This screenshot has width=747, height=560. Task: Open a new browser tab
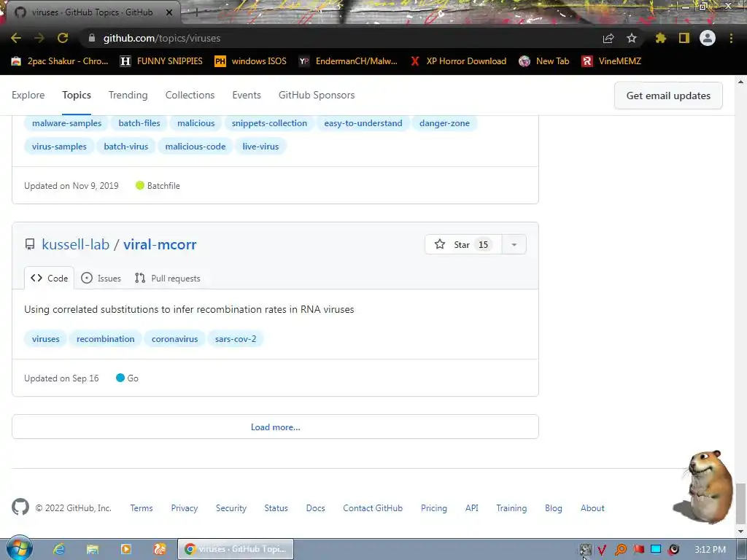click(196, 12)
